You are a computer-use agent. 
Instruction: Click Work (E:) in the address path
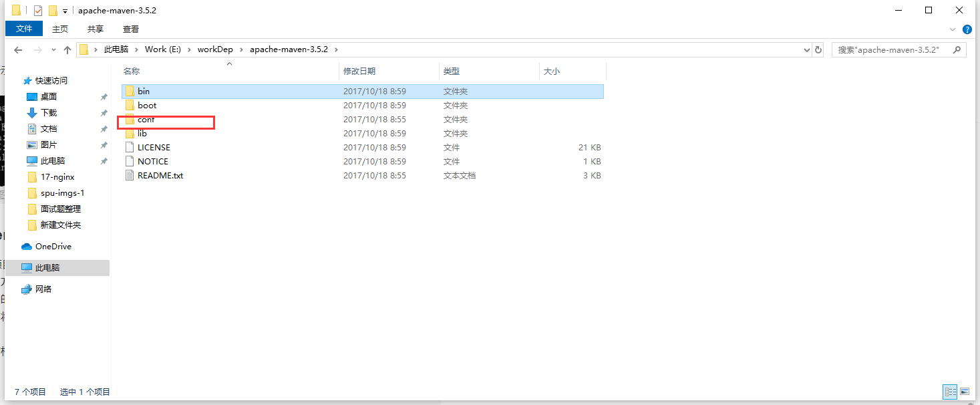tap(162, 49)
